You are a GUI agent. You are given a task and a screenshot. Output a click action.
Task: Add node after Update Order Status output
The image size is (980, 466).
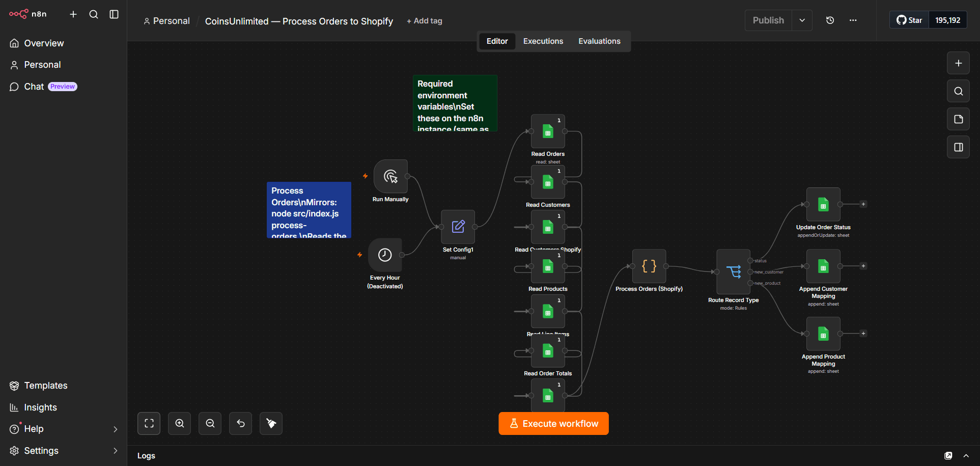tap(863, 204)
